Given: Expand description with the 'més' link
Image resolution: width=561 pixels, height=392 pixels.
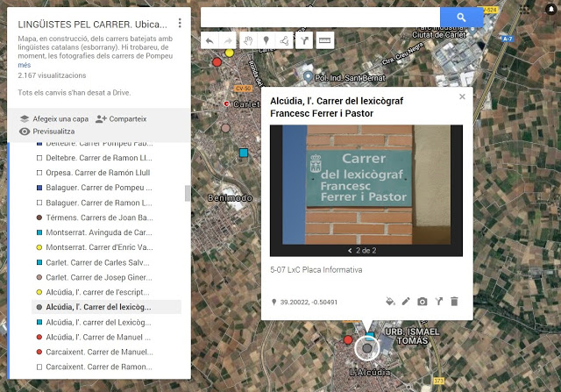Looking at the screenshot, I should [25, 65].
